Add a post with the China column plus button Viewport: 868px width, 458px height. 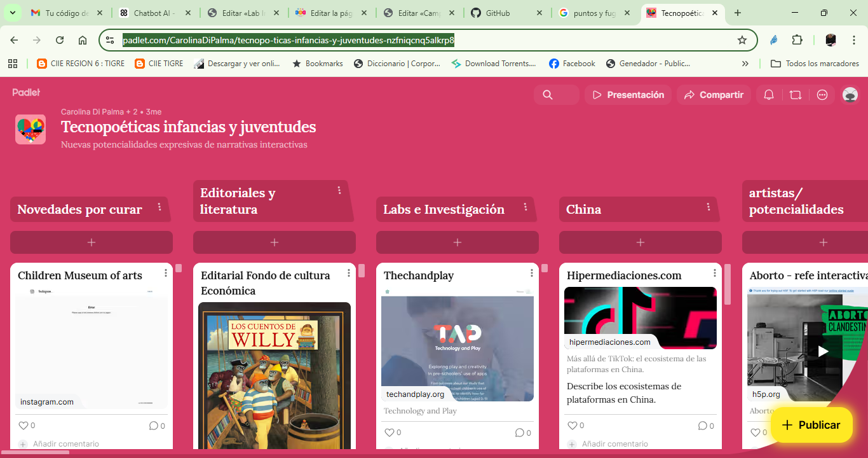(x=640, y=242)
